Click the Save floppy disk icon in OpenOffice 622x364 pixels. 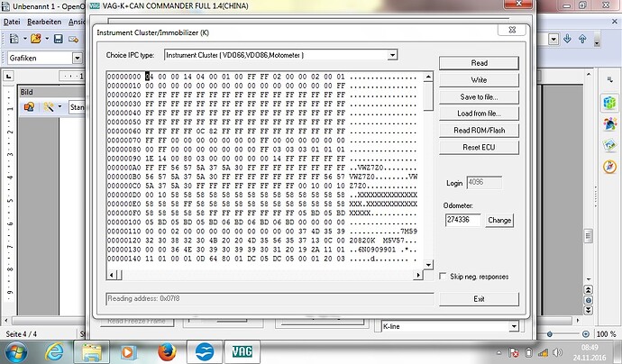pos(59,39)
